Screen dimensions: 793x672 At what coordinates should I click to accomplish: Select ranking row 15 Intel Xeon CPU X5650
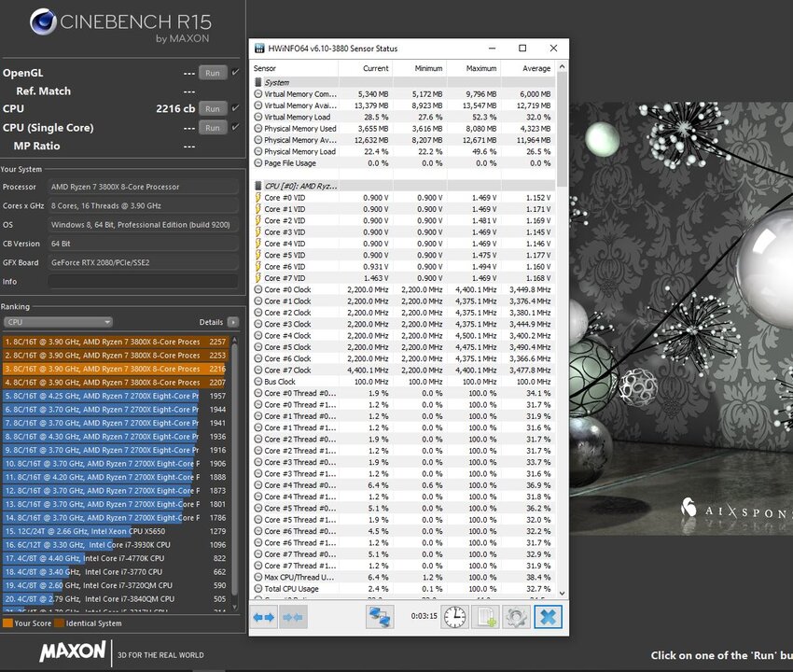(x=116, y=531)
